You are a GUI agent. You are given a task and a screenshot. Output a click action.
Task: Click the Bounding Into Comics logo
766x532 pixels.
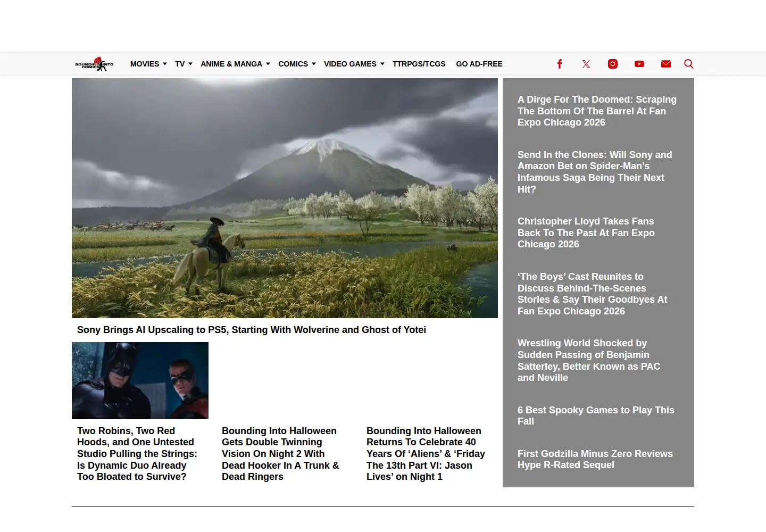point(94,64)
